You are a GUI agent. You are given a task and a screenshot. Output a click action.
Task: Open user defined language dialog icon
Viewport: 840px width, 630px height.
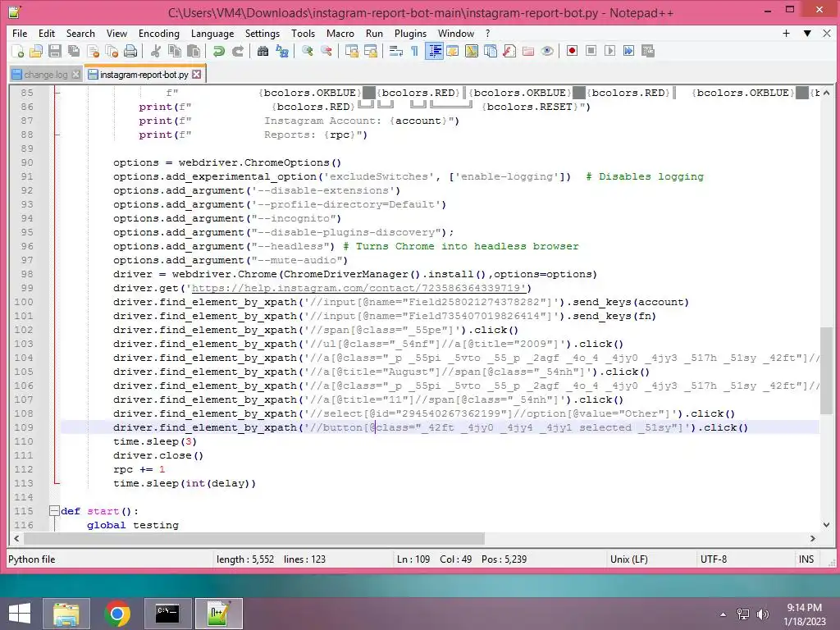[x=453, y=51]
